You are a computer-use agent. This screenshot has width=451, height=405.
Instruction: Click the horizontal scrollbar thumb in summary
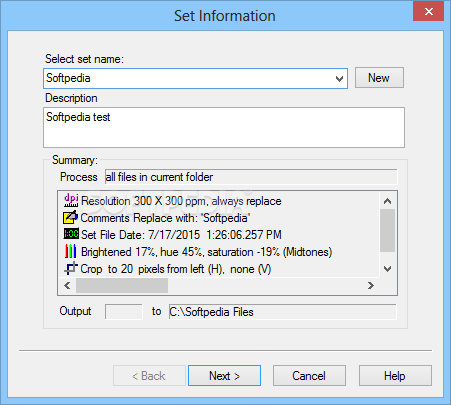pyautogui.click(x=122, y=286)
